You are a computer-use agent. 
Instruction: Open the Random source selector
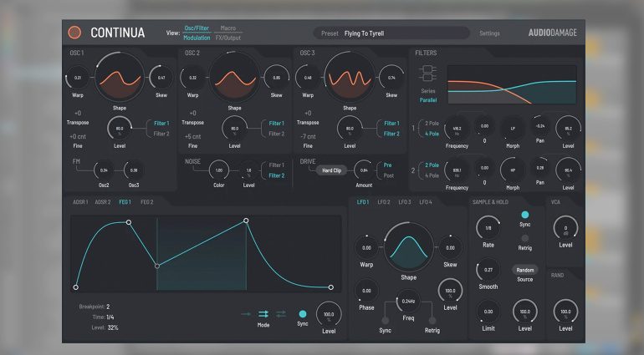coord(524,270)
